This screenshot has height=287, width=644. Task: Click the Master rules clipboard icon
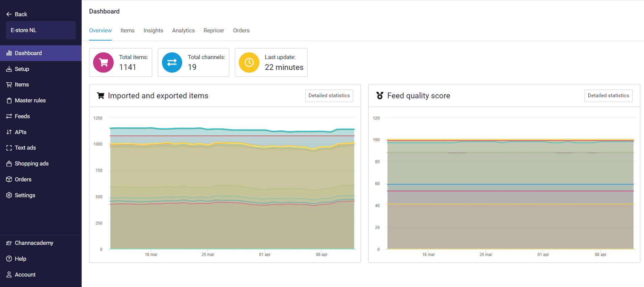click(9, 100)
